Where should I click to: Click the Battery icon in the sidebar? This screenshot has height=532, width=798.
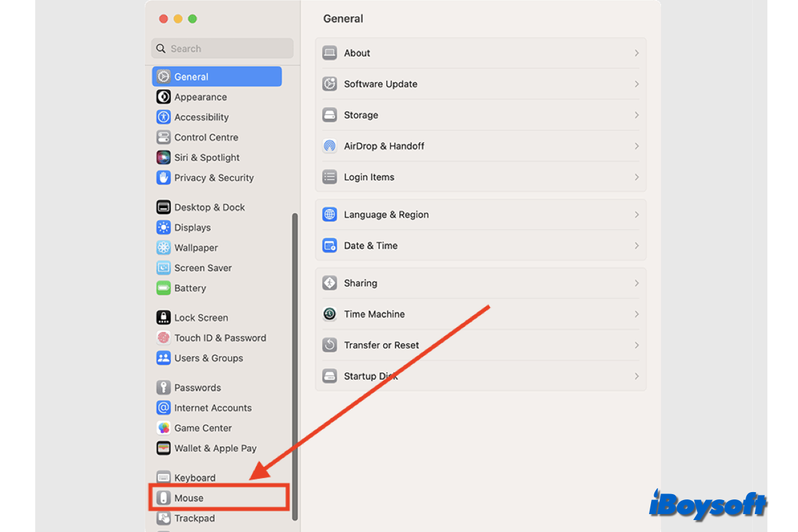164,288
